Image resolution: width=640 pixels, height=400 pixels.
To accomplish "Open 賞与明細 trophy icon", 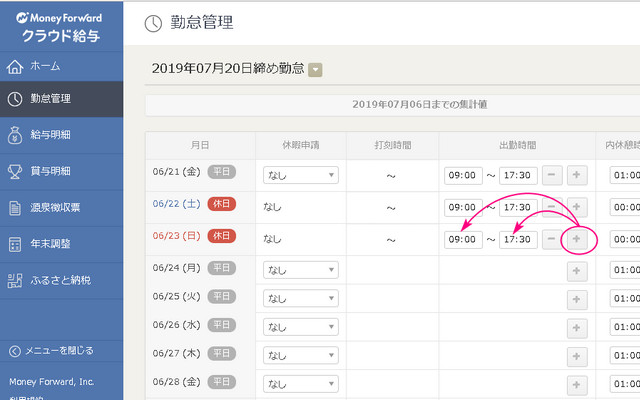I will pyautogui.click(x=14, y=171).
